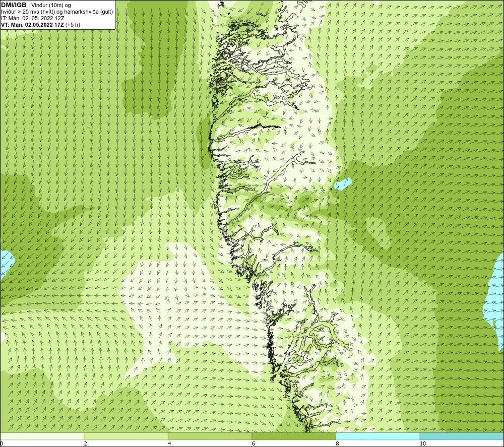This screenshot has height=447, width=504.
Task: Click the "10" label on the color scale
Action: tap(423, 443)
